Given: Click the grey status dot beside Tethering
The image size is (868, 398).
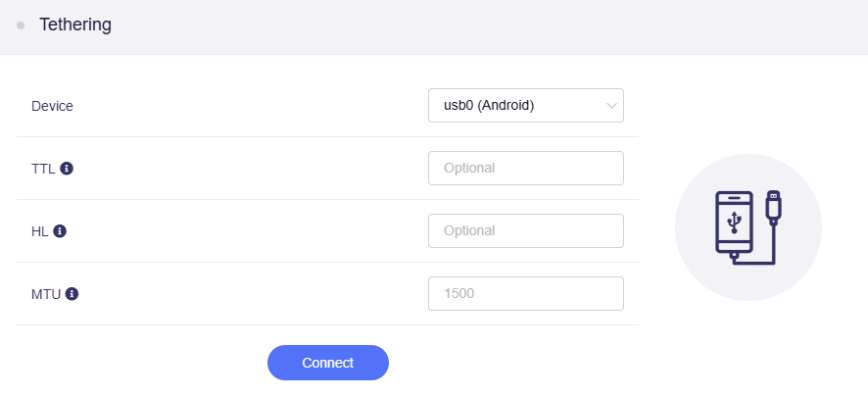Looking at the screenshot, I should (x=21, y=25).
